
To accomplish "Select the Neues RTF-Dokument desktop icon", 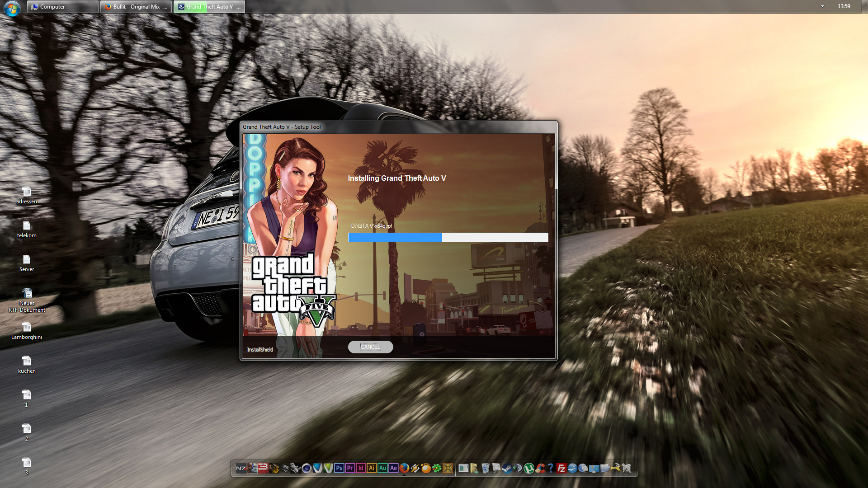I will coord(27,300).
